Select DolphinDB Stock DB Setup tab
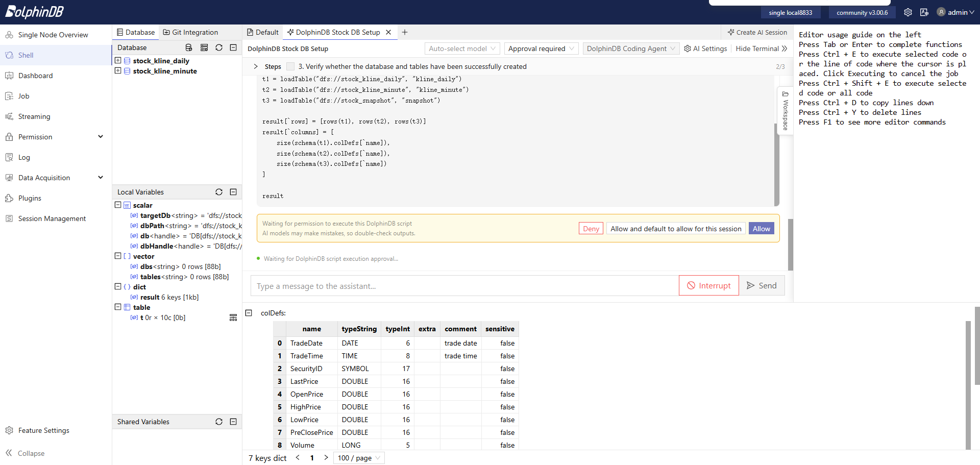The height and width of the screenshot is (465, 980). [333, 32]
